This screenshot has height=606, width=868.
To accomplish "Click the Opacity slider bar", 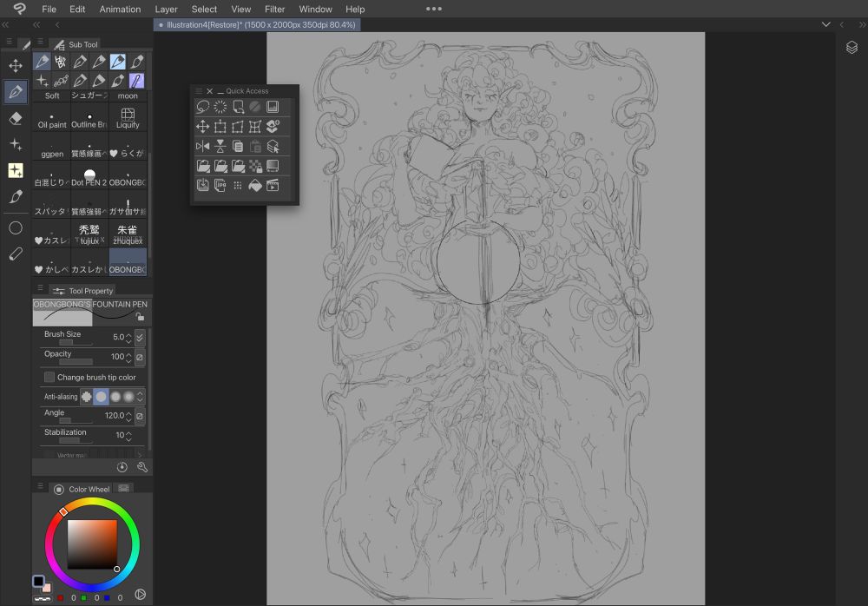I will coord(76,362).
